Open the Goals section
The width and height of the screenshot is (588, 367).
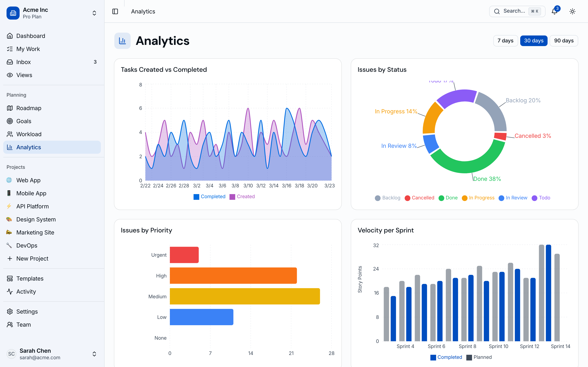(x=23, y=121)
